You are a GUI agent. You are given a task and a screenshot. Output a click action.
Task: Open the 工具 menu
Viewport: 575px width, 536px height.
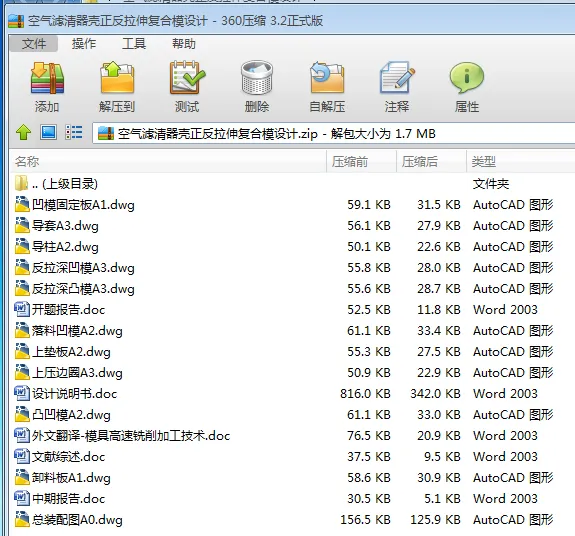click(x=134, y=44)
